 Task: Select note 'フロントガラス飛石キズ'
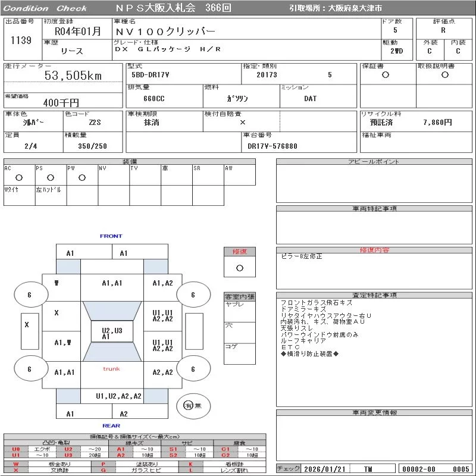[x=317, y=303]
